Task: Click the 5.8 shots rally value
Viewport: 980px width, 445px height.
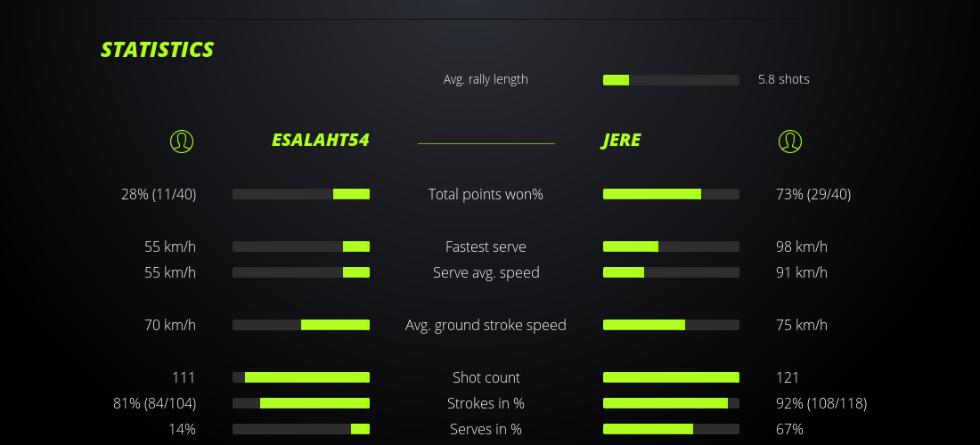Action: (x=784, y=79)
